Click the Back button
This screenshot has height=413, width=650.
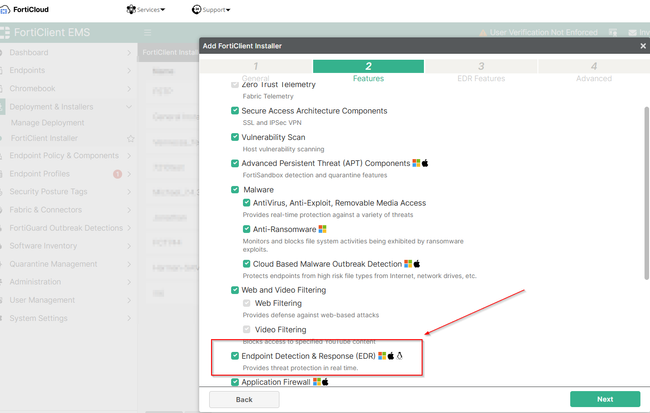[x=244, y=399]
